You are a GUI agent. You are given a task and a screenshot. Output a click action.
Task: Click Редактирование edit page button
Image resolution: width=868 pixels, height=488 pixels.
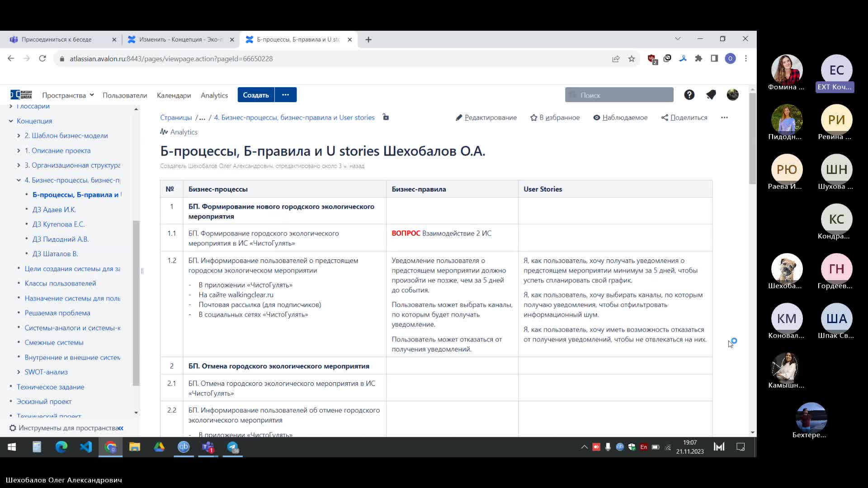coord(486,117)
